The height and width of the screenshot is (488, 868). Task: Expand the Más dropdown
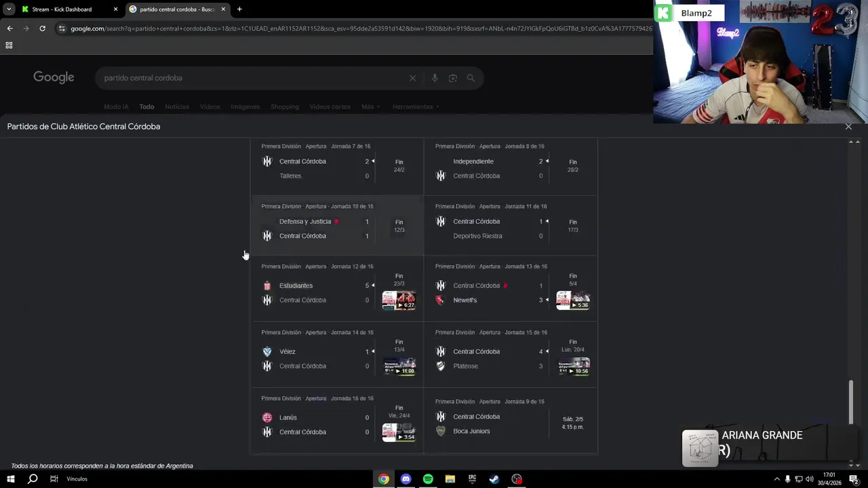(370, 106)
